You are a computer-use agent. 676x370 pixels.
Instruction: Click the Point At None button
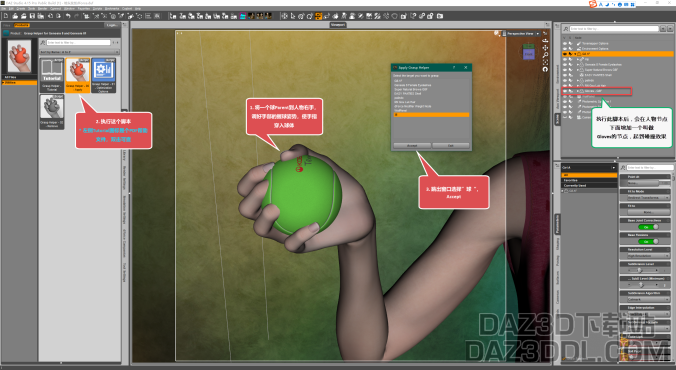[x=643, y=183]
